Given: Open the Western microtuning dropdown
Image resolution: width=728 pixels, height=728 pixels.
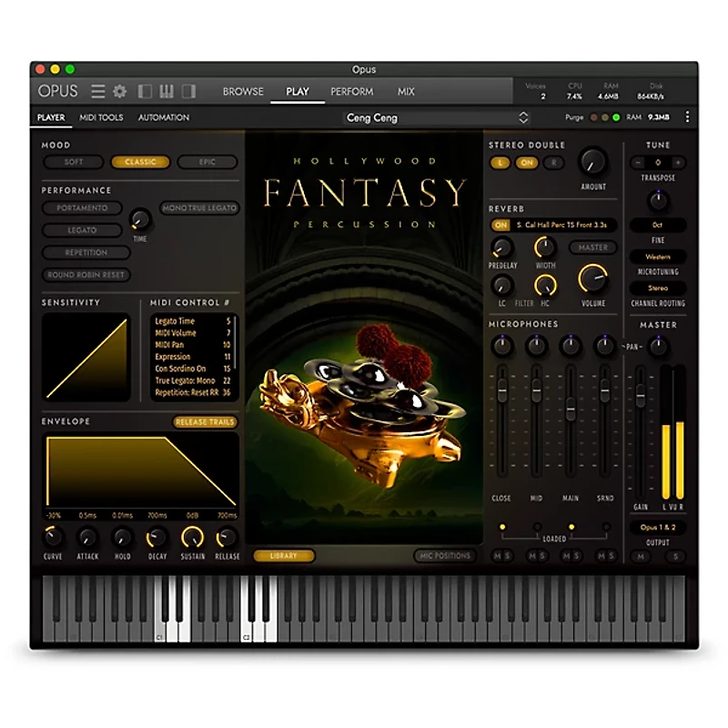Looking at the screenshot, I should coord(658,257).
